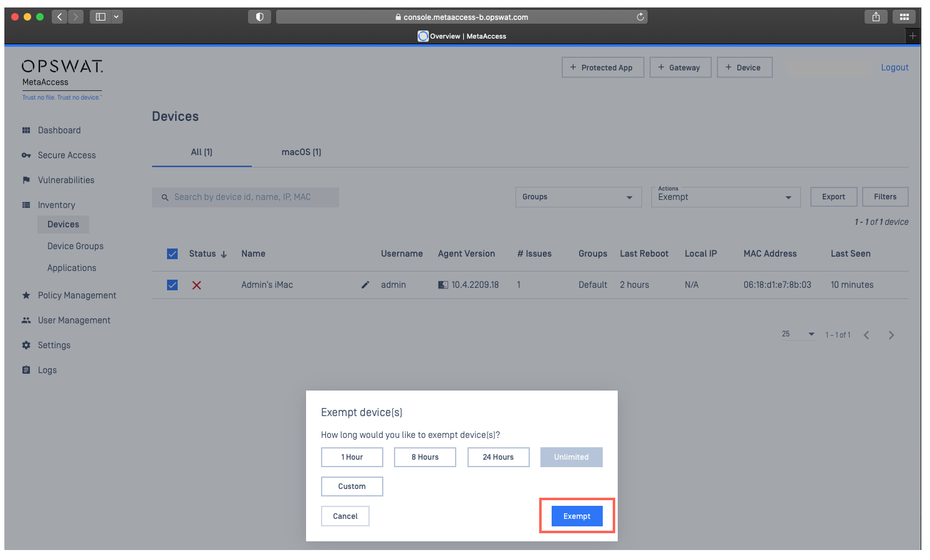Choose Custom exemption duration
The height and width of the screenshot is (560, 930).
(352, 486)
